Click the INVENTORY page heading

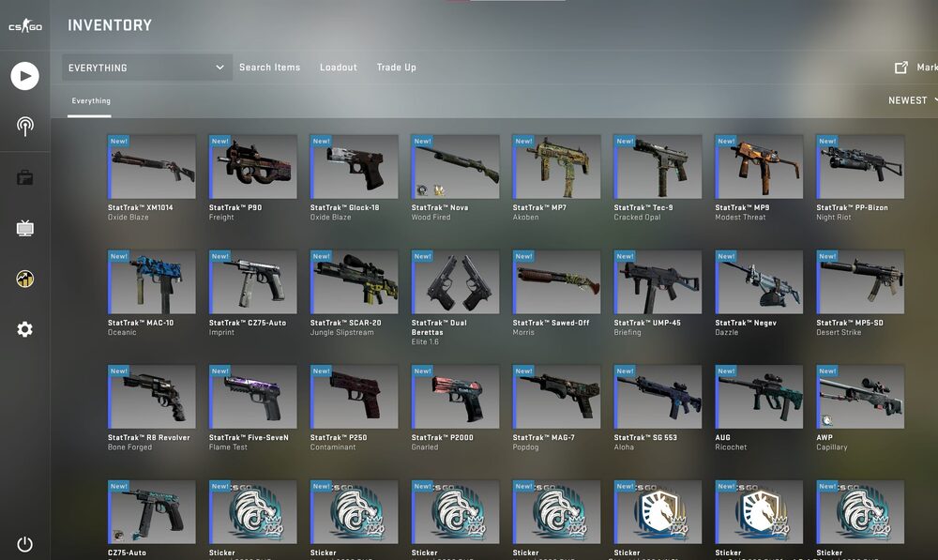(x=110, y=25)
